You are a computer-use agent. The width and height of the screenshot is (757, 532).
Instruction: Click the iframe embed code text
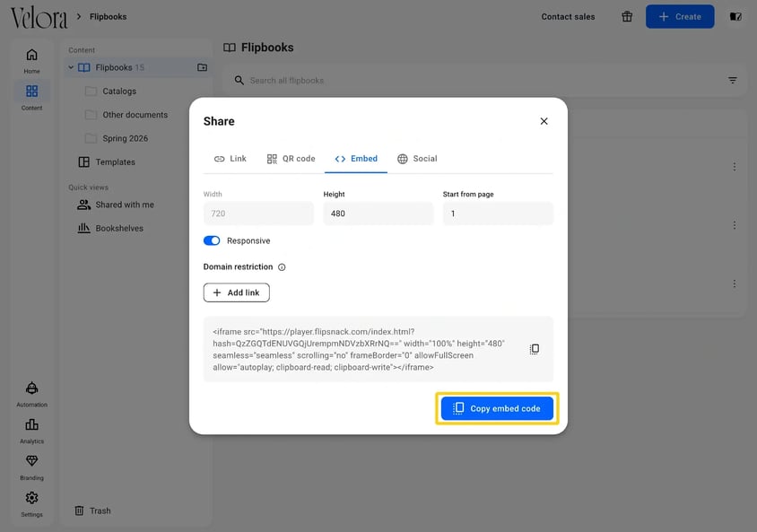point(359,350)
